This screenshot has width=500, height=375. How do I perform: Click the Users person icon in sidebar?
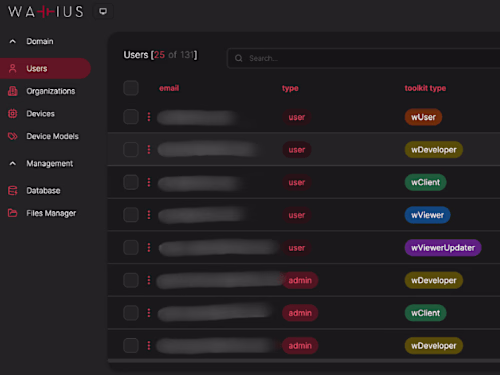(x=13, y=69)
